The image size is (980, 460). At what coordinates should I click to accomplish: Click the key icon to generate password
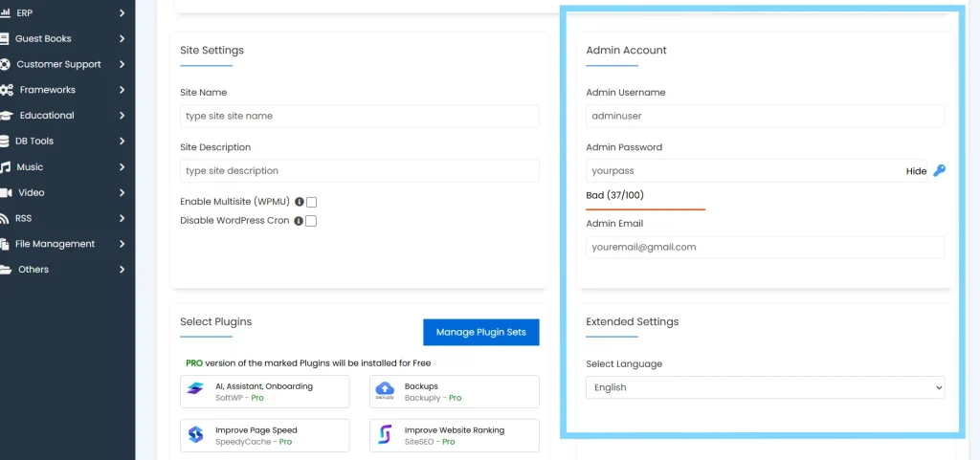939,171
